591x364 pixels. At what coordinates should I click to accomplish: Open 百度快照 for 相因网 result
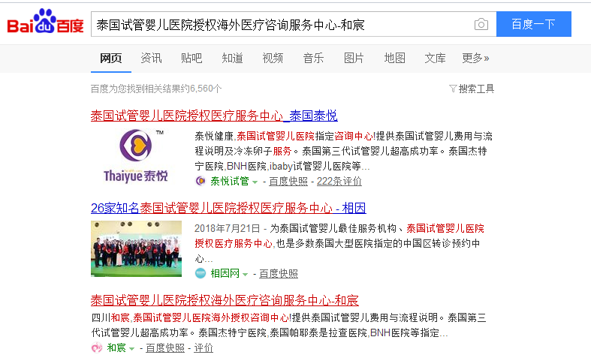click(279, 273)
